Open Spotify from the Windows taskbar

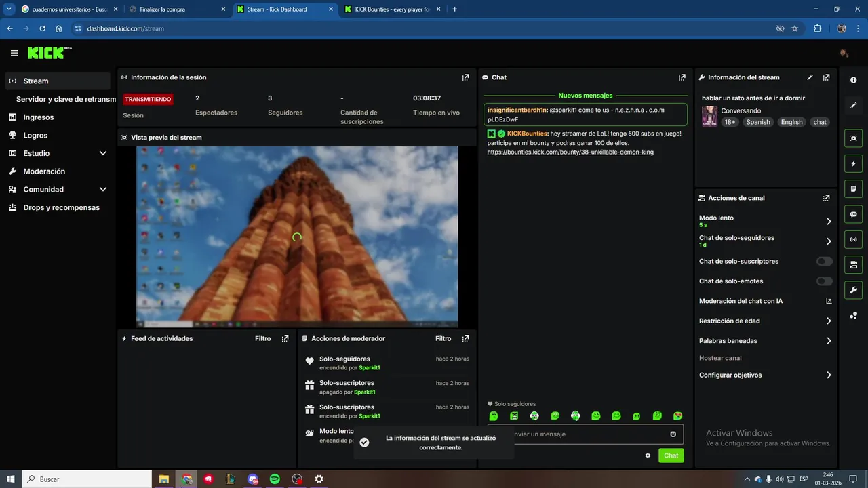click(275, 479)
